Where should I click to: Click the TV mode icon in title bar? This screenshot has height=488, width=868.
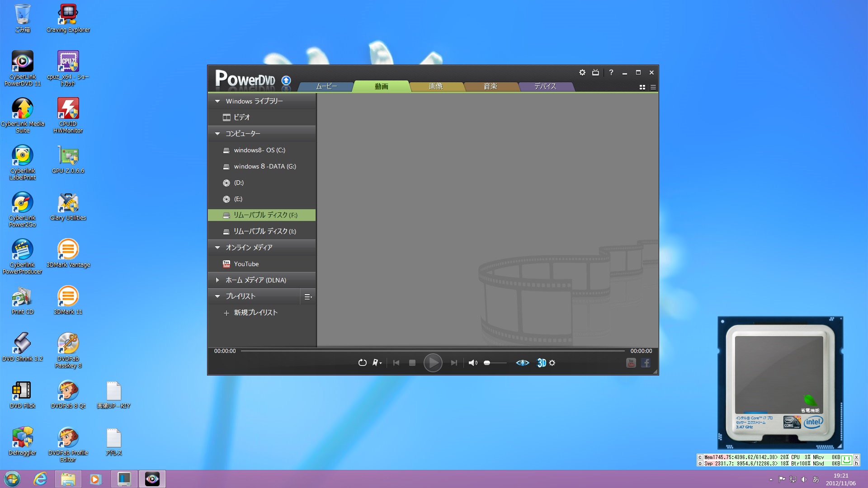pyautogui.click(x=595, y=72)
